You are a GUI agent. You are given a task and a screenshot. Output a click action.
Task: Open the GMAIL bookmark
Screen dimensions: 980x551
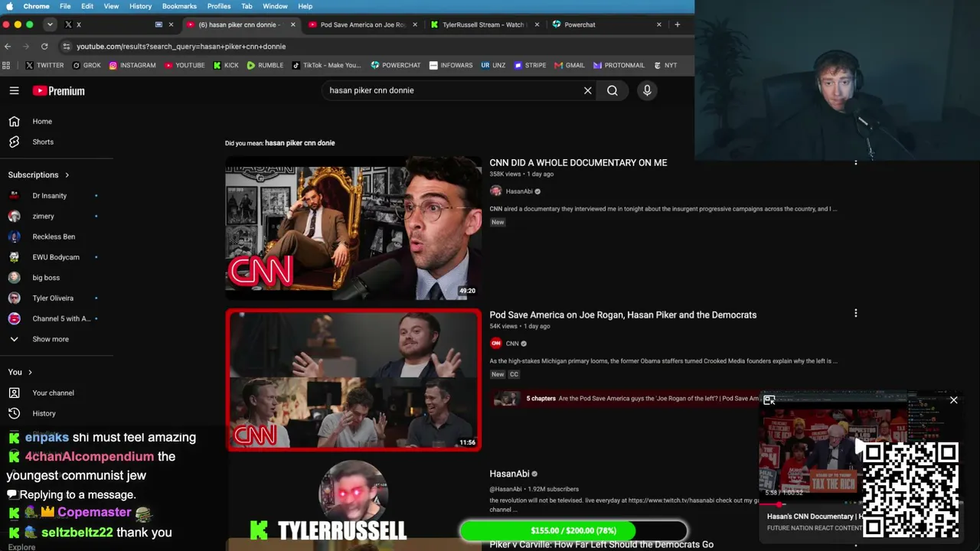coord(570,65)
